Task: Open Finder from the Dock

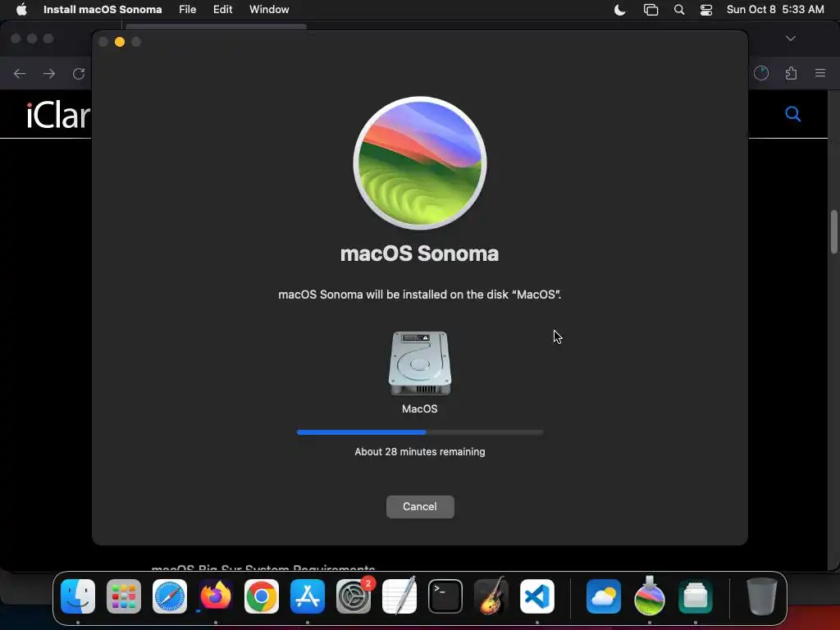Action: click(x=78, y=596)
